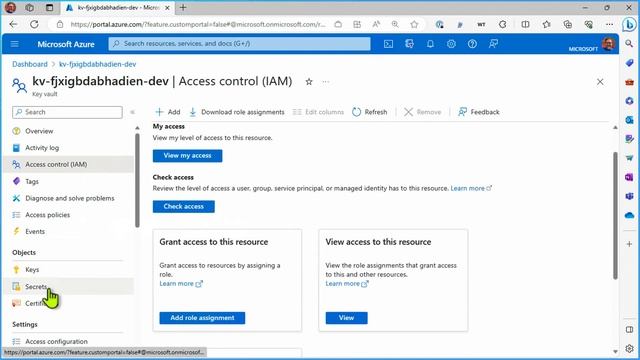The height and width of the screenshot is (360, 640).
Task: Favorite this key vault with the star
Action: pos(309,82)
